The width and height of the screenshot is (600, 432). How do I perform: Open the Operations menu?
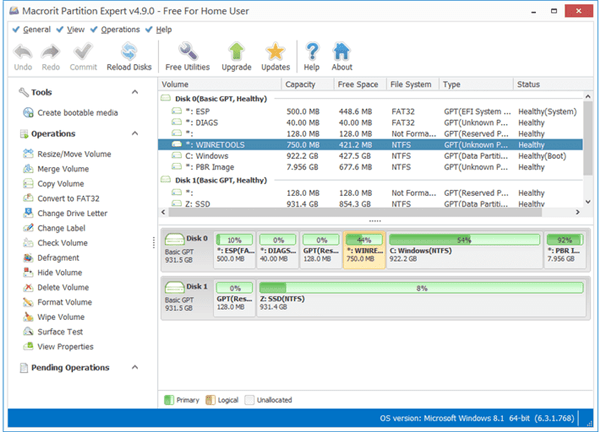pyautogui.click(x=115, y=29)
